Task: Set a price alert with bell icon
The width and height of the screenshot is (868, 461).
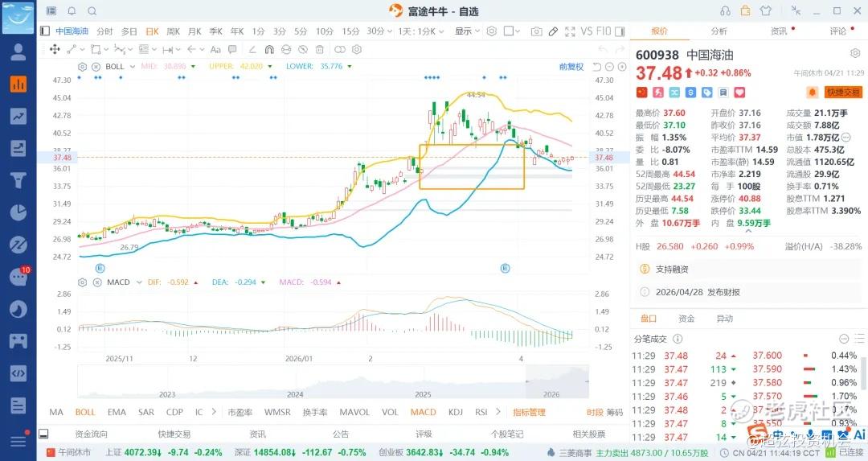Action: [812, 93]
